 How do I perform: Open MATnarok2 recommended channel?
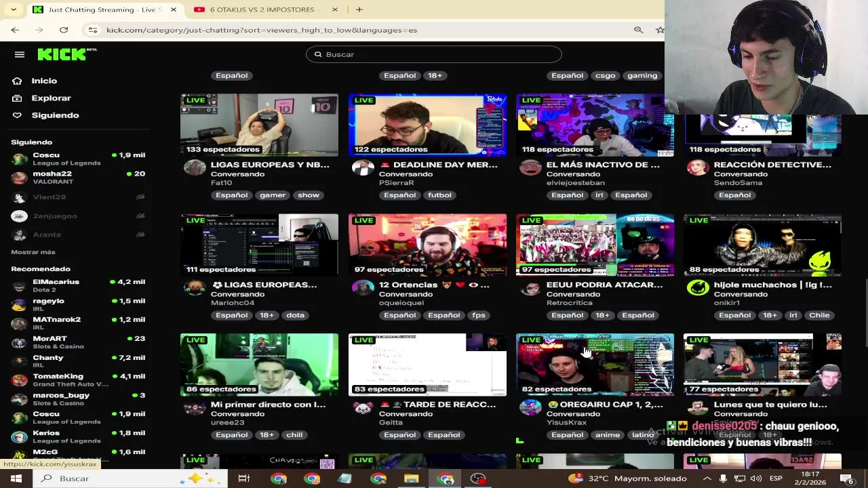78,323
